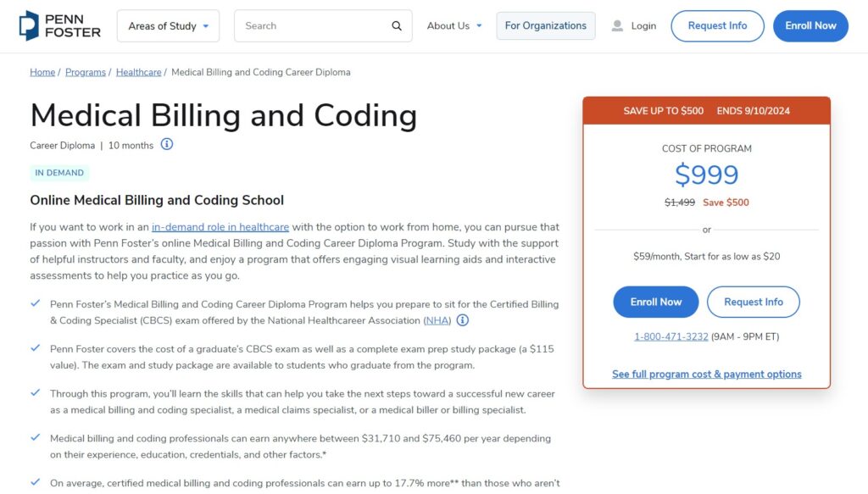This screenshot has width=868, height=494.
Task: Click the Medical Billing and Coding heading
Action: [x=224, y=115]
